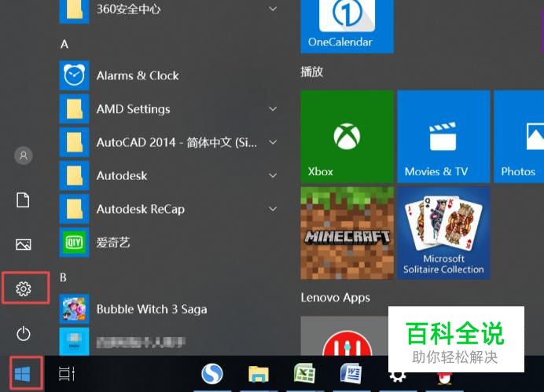Launch the Minecraft tile
Screen dimensions: 544x392
click(347, 233)
